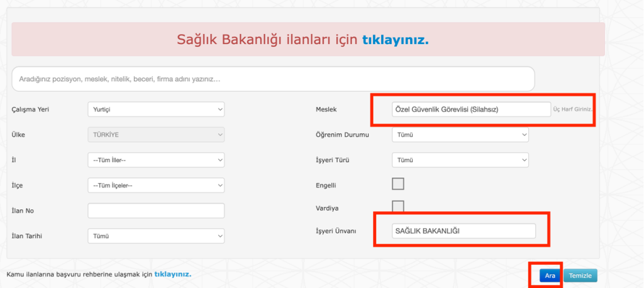
Task: Click the Ara search button
Action: tap(549, 275)
